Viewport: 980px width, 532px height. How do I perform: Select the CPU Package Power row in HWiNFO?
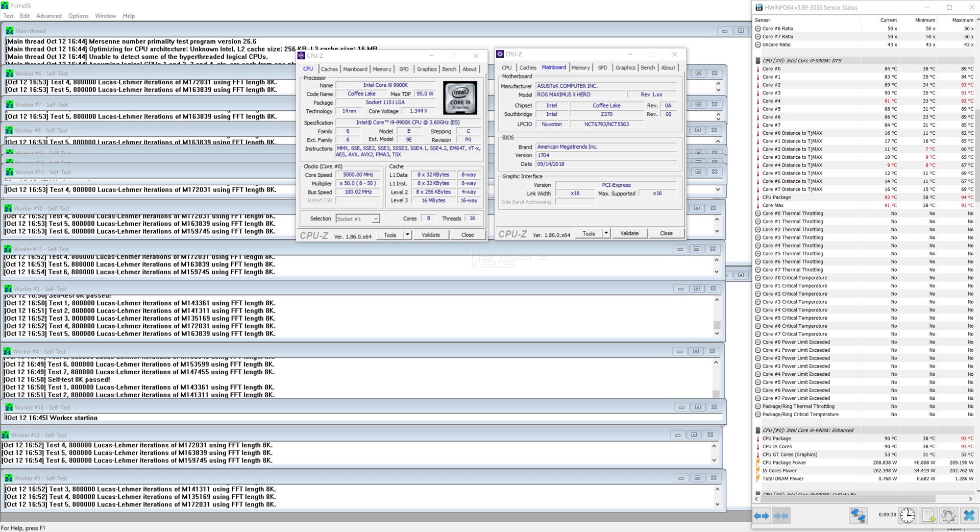click(x=865, y=463)
